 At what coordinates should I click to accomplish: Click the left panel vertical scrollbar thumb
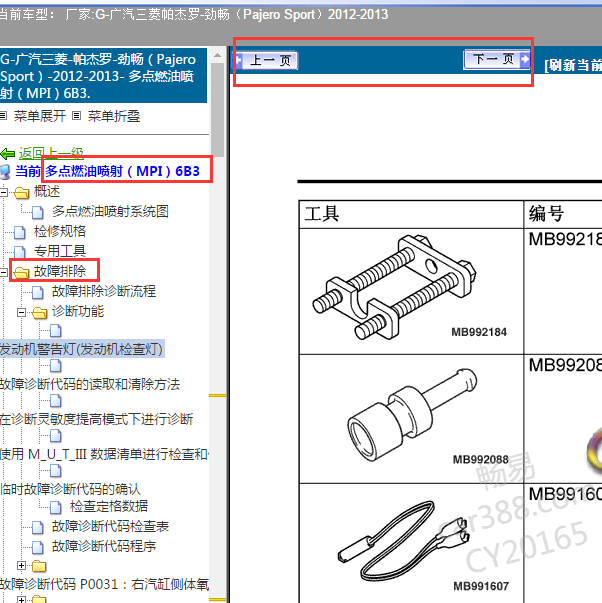tap(218, 110)
